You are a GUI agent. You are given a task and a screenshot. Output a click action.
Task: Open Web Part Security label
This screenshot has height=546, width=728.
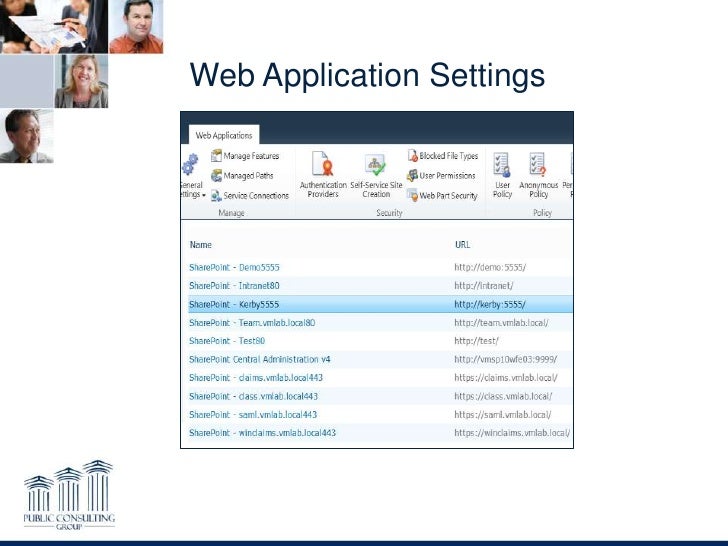pyautogui.click(x=448, y=195)
